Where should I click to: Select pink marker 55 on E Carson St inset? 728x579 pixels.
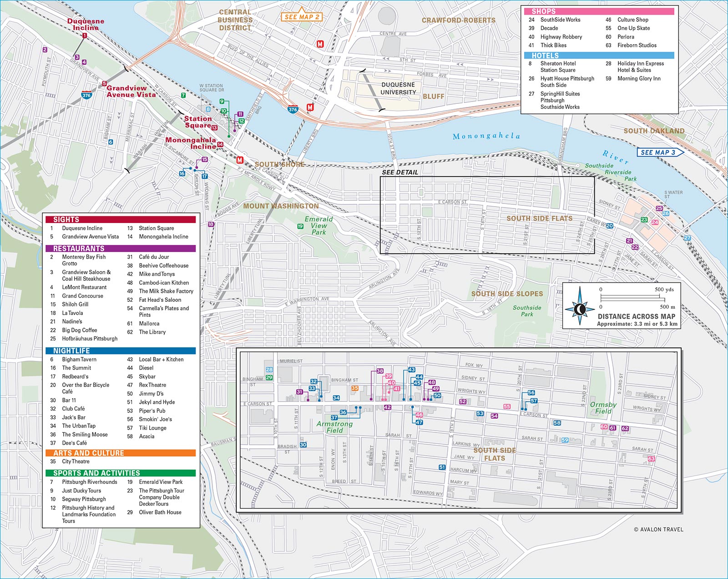coord(507,406)
